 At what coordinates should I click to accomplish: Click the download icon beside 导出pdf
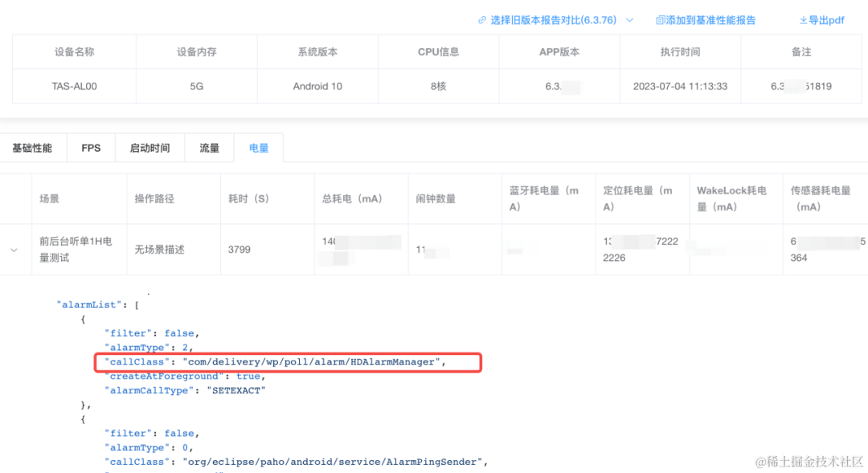(x=803, y=20)
